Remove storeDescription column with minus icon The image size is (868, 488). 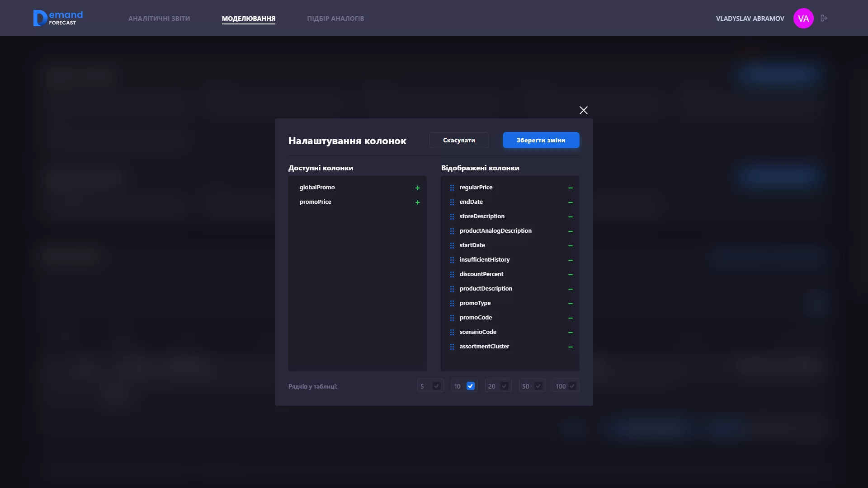click(x=570, y=217)
